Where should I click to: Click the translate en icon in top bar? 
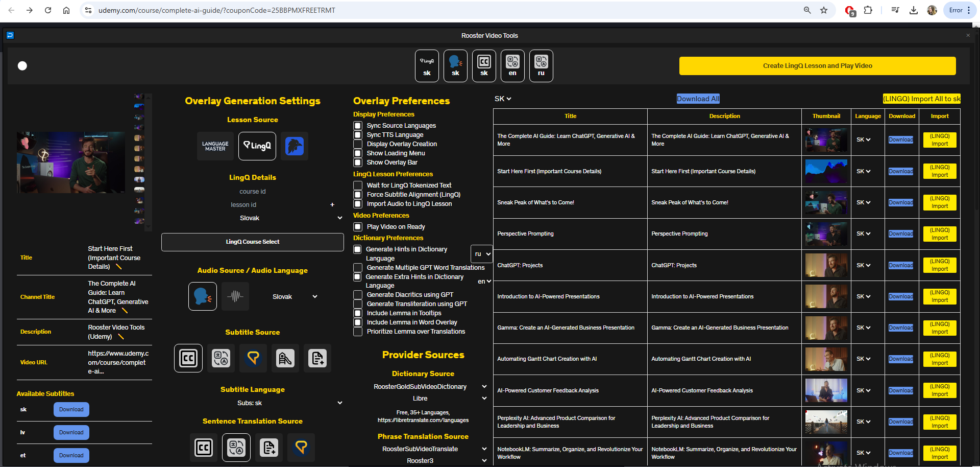[x=512, y=65]
